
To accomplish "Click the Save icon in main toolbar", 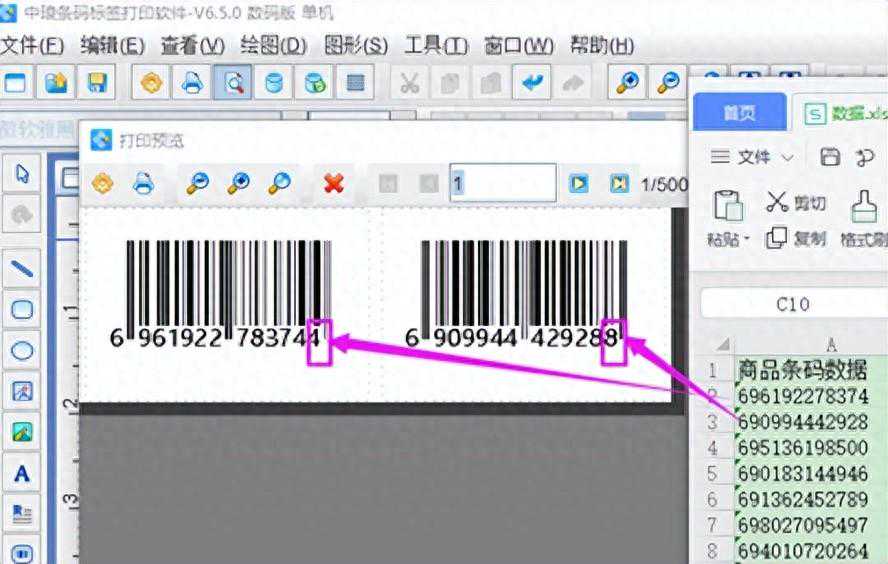I will click(x=97, y=83).
